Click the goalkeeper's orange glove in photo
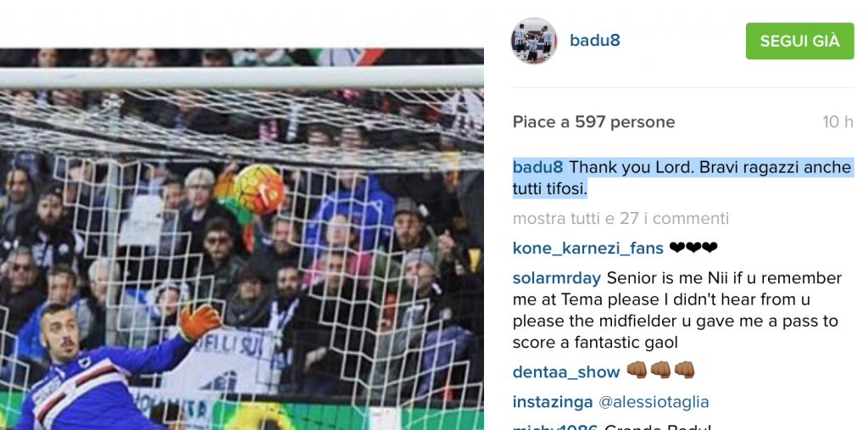The height and width of the screenshot is (430, 868). coord(198,322)
